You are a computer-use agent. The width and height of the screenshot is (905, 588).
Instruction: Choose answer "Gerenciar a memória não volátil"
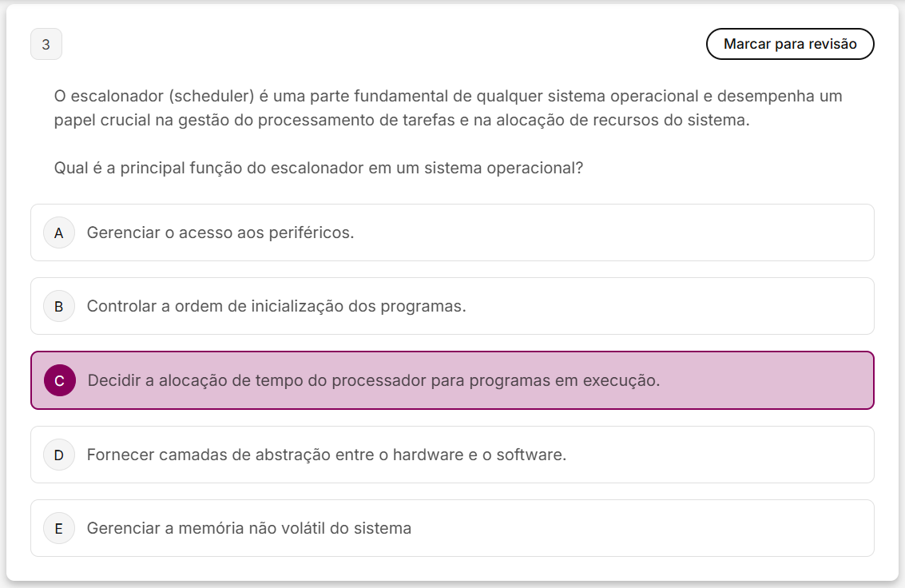(248, 528)
